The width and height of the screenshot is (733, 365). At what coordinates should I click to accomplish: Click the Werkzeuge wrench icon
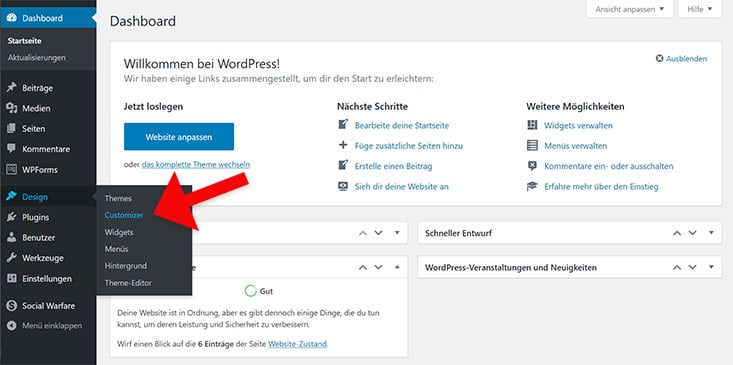click(12, 258)
